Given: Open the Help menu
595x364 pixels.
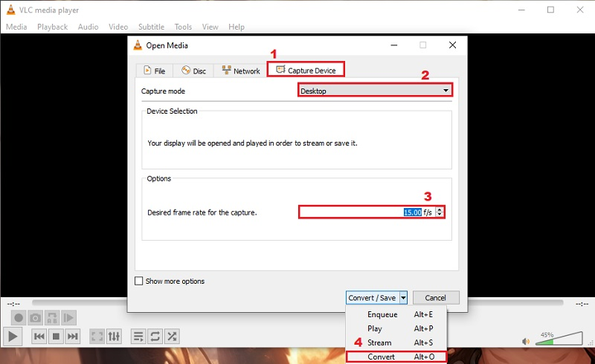Looking at the screenshot, I should pos(236,27).
